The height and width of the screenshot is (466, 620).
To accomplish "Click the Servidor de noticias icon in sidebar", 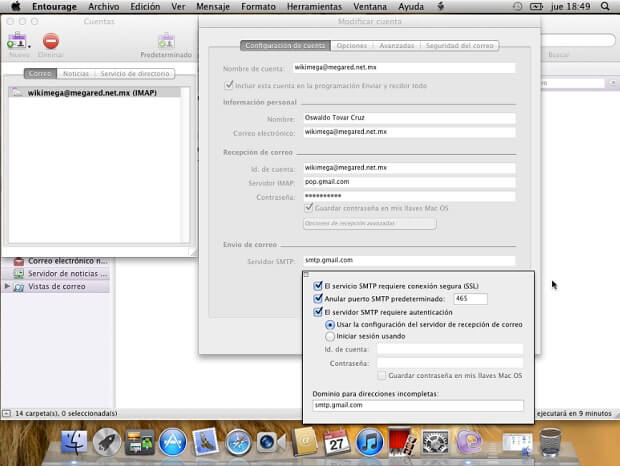I will pos(19,274).
